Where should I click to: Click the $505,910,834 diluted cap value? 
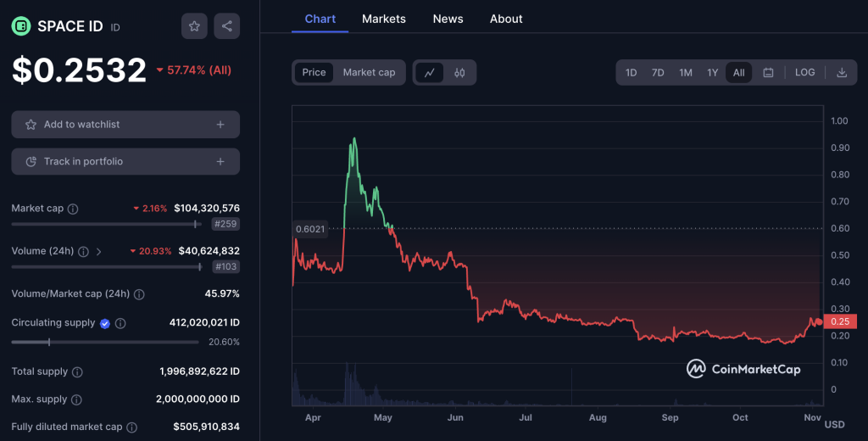pyautogui.click(x=207, y=427)
